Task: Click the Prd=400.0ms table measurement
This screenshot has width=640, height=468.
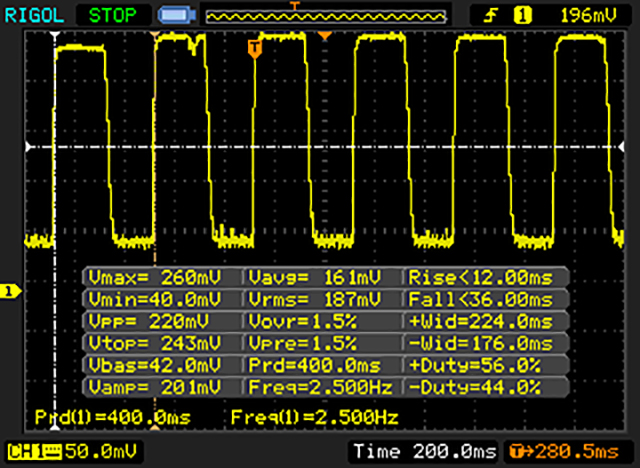Action: [315, 365]
